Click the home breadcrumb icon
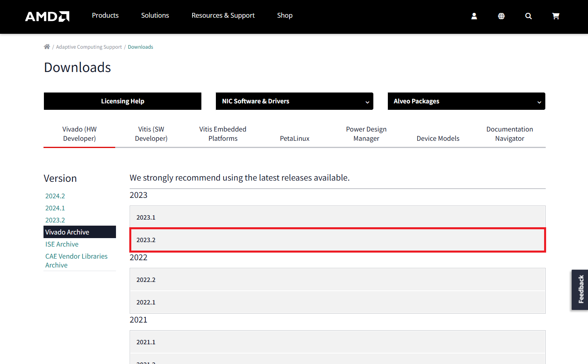This screenshot has height=364, width=588. (x=47, y=47)
